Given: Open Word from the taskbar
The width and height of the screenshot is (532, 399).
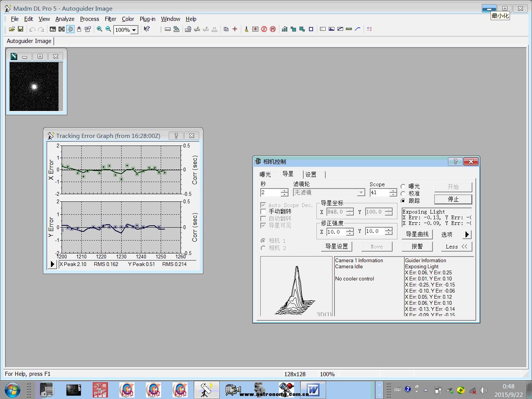Looking at the screenshot, I should pos(313,390).
